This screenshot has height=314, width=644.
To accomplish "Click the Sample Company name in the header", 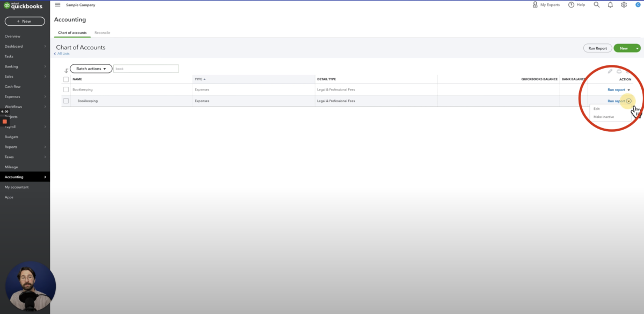I will (x=80, y=5).
